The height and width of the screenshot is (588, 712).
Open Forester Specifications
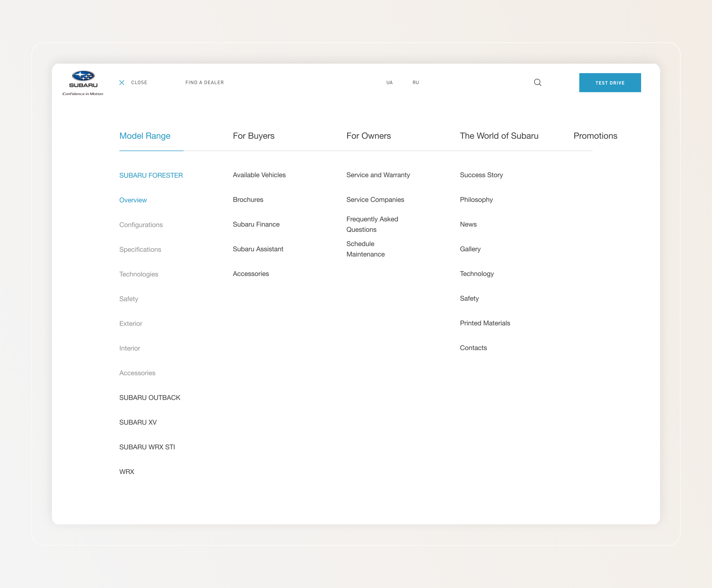[140, 250]
